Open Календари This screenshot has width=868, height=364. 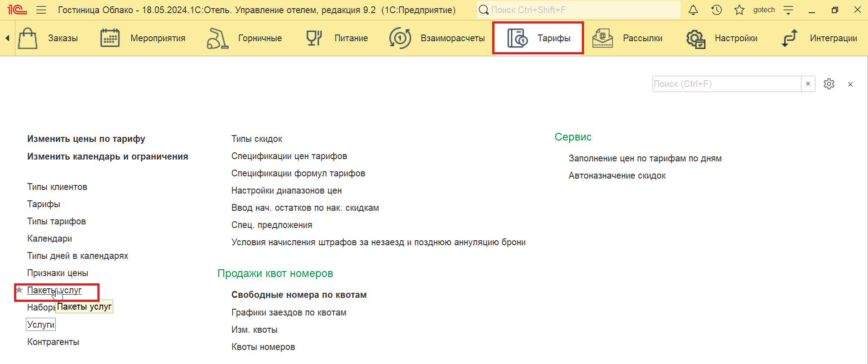(x=49, y=238)
